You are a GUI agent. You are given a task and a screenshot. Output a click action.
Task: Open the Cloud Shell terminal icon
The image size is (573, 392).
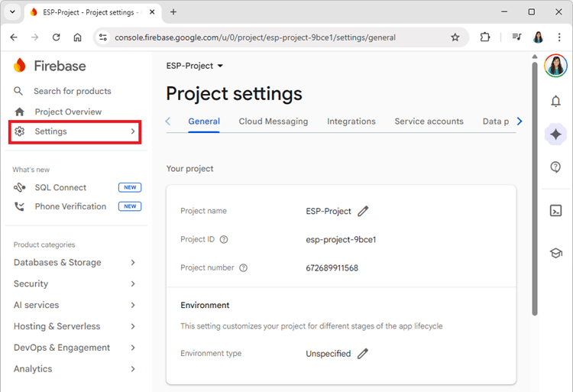tap(555, 210)
